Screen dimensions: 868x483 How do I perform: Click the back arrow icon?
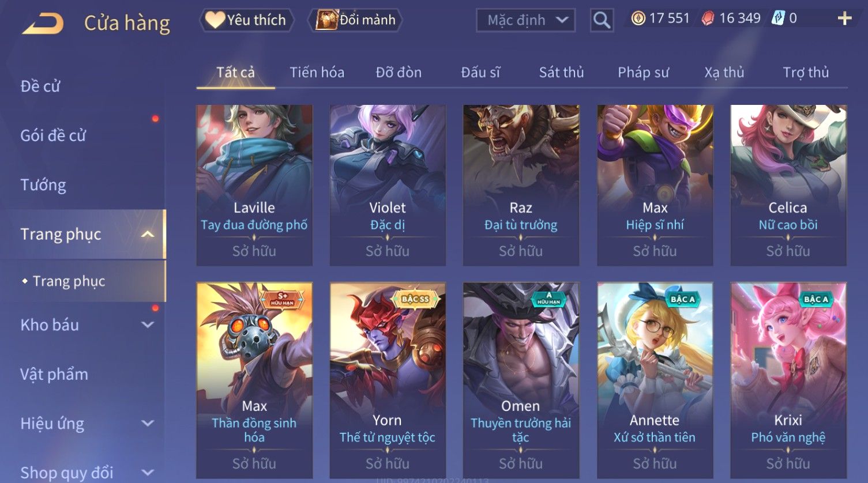tap(43, 24)
